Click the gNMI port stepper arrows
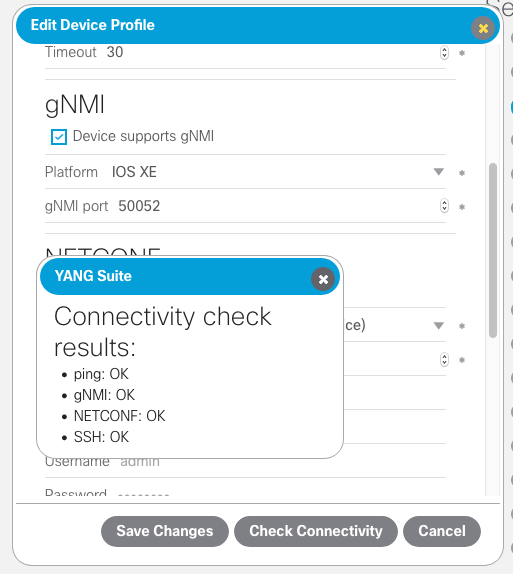The height and width of the screenshot is (574, 513). [x=444, y=206]
